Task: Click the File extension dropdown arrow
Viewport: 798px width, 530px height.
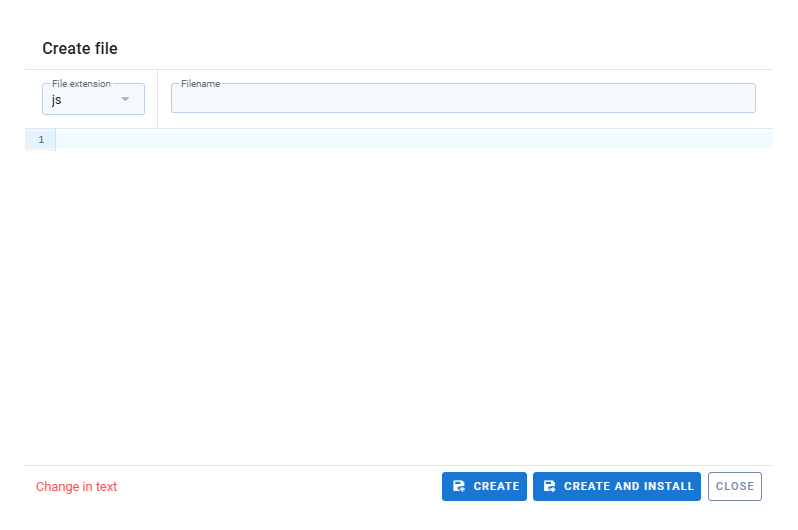Action: pyautogui.click(x=125, y=99)
